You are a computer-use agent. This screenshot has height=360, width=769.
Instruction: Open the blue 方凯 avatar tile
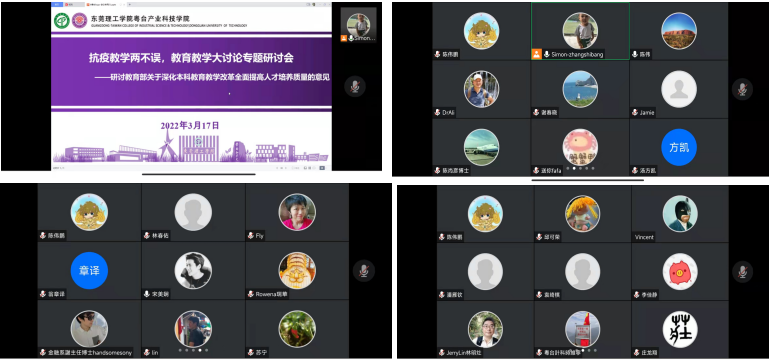point(679,147)
